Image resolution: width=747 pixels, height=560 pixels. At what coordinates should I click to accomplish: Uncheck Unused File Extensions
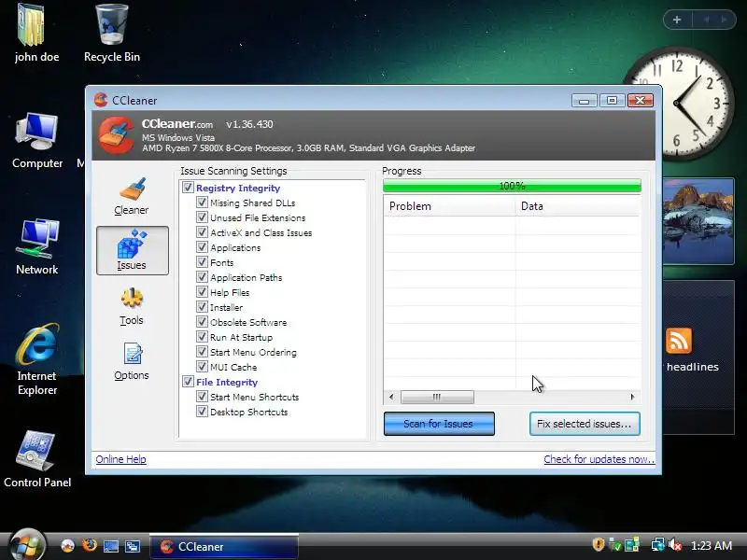(x=202, y=217)
